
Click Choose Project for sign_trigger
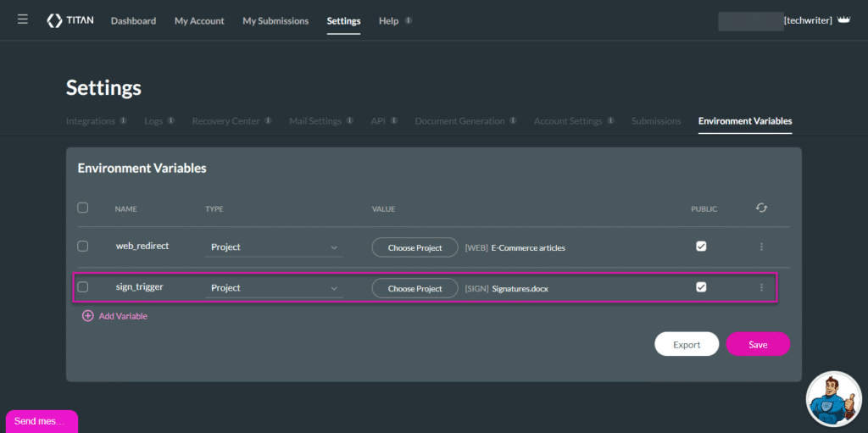[x=415, y=288]
